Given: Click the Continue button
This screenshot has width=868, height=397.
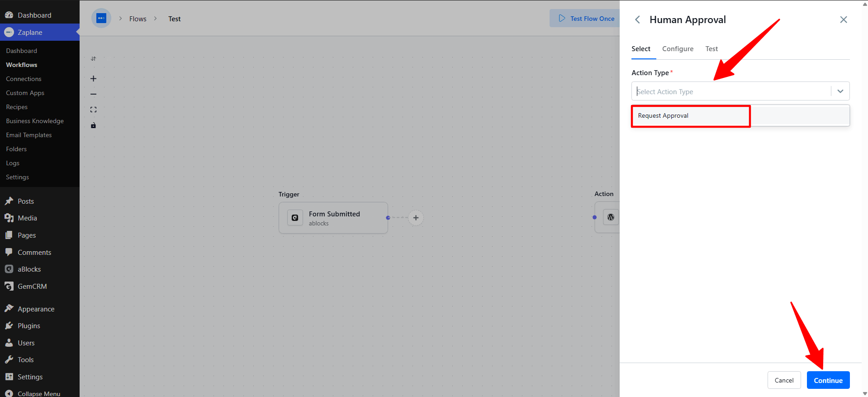Looking at the screenshot, I should [x=828, y=380].
